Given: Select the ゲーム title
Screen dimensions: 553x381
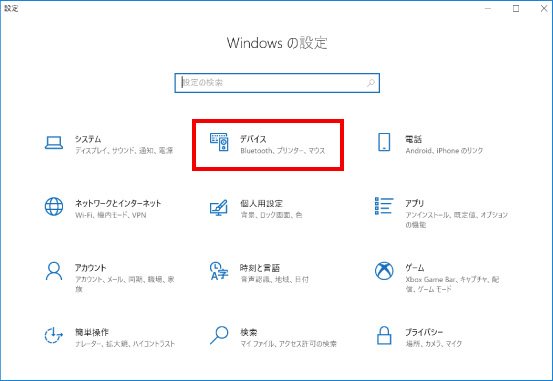Looking at the screenshot, I should tap(415, 268).
